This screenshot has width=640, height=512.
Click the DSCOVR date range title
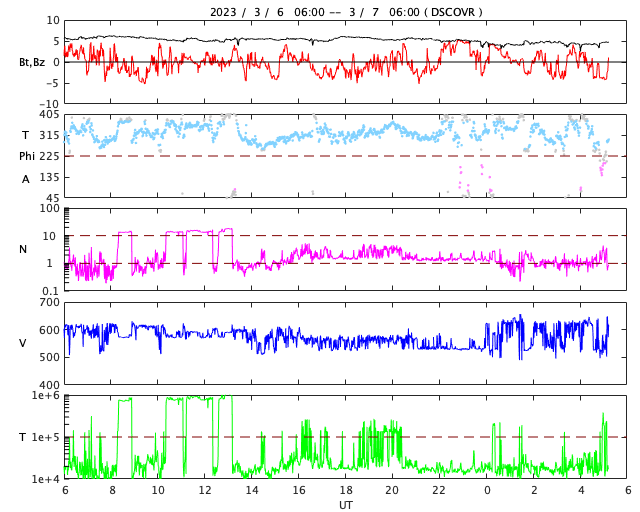pyautogui.click(x=346, y=12)
